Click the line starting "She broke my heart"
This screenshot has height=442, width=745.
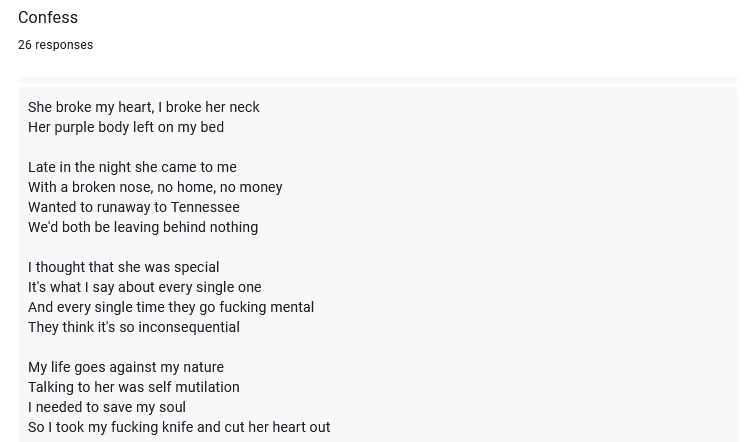[143, 107]
